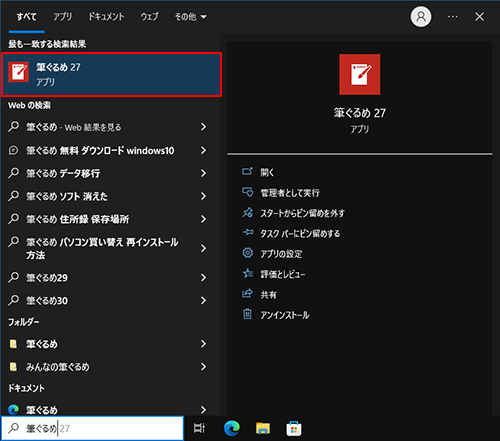Open File Explorer from the taskbar
The image size is (500, 441).
tap(263, 428)
